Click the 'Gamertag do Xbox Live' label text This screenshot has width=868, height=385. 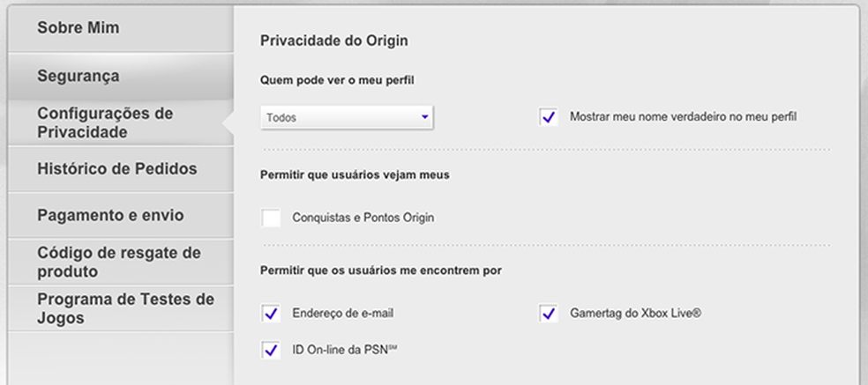click(635, 313)
